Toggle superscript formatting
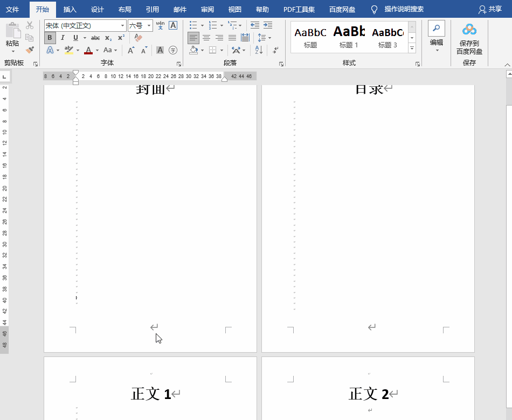 pos(121,38)
